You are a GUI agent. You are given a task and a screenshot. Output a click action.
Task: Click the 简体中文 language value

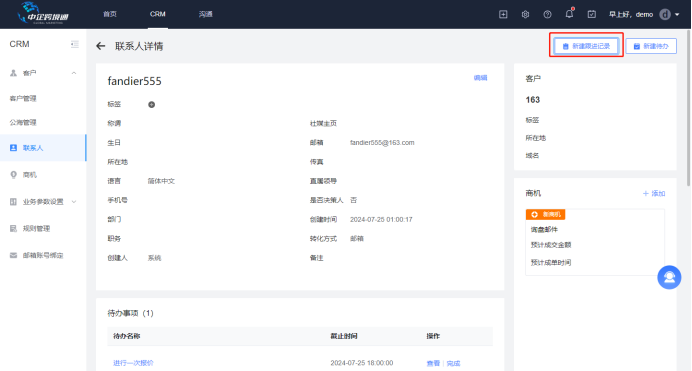[x=161, y=181]
